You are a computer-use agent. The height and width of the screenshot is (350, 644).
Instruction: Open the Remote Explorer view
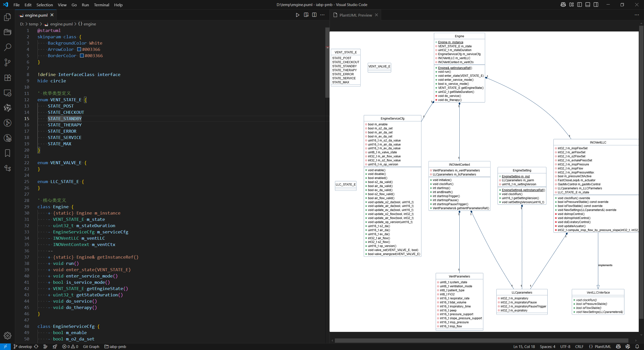[8, 93]
